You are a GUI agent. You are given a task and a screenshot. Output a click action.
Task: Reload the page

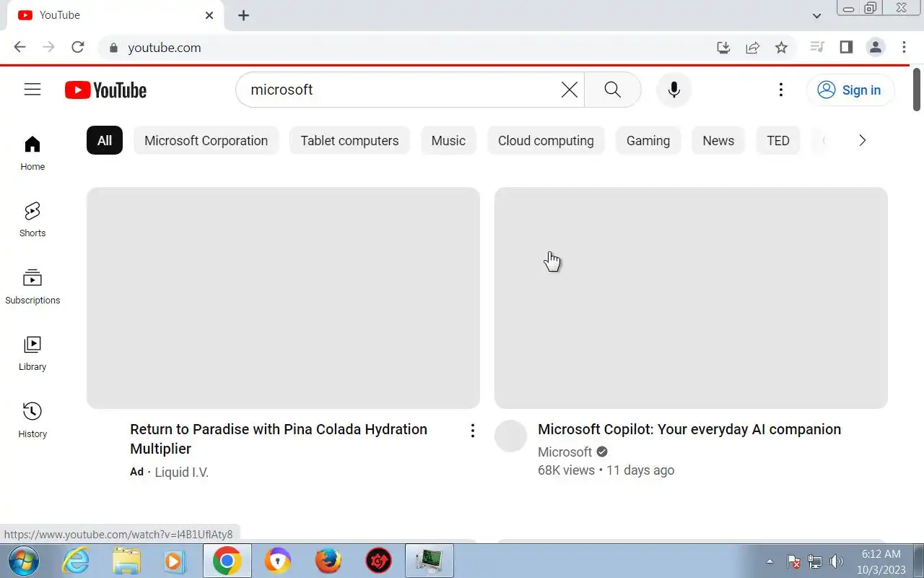(x=78, y=48)
